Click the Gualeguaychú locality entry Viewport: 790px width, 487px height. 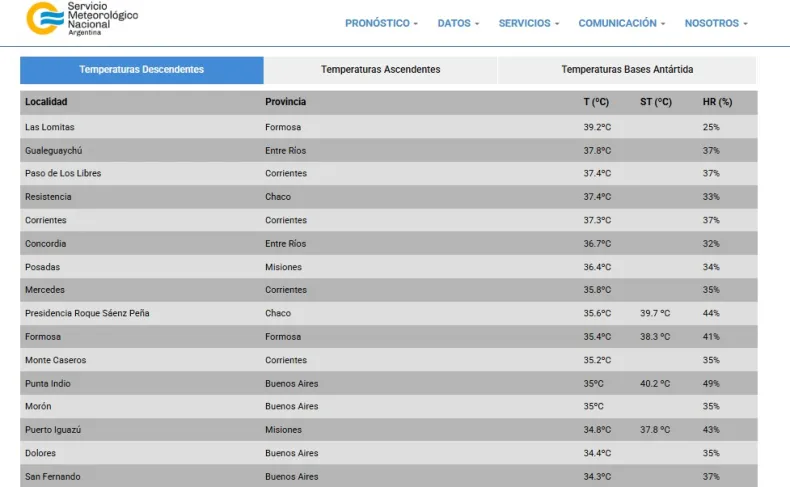click(x=53, y=150)
